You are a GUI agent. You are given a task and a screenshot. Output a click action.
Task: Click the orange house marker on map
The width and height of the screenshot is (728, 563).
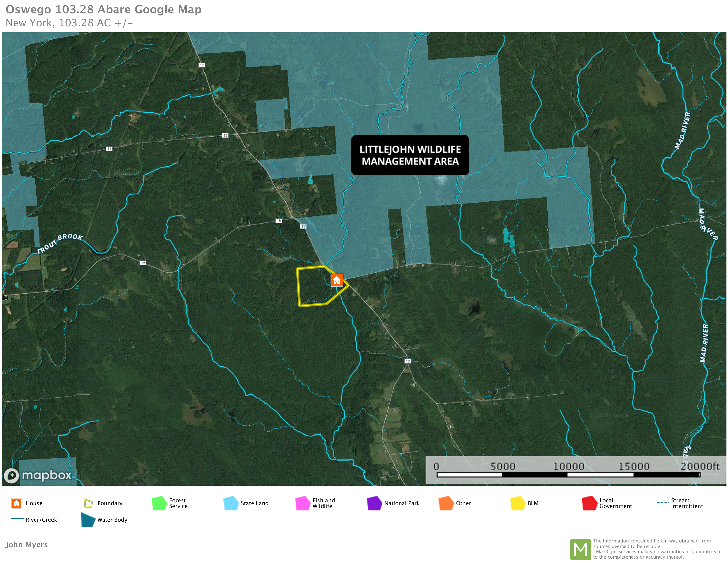(337, 280)
